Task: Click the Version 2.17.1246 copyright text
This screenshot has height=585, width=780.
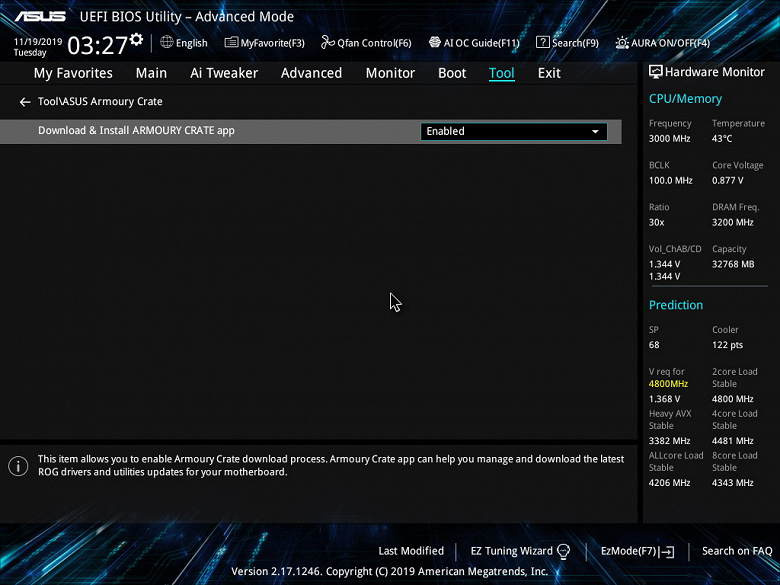Action: 390,572
